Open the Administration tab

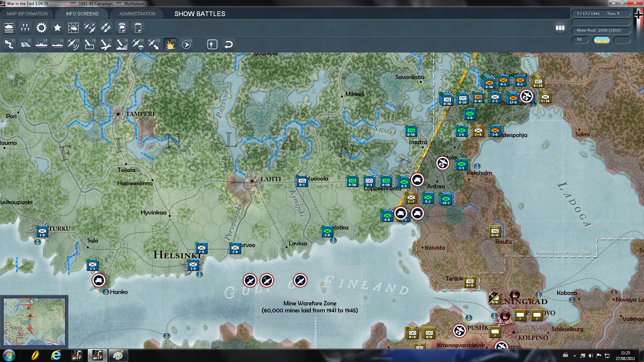(x=137, y=14)
